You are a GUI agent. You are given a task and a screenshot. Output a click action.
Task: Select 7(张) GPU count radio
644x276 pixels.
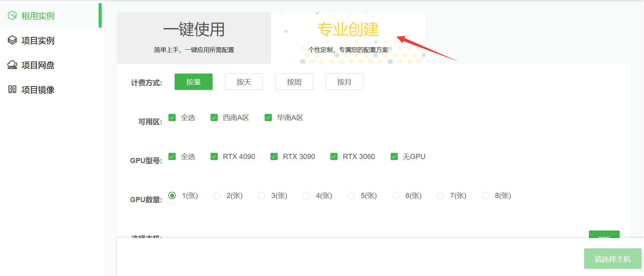click(x=441, y=196)
